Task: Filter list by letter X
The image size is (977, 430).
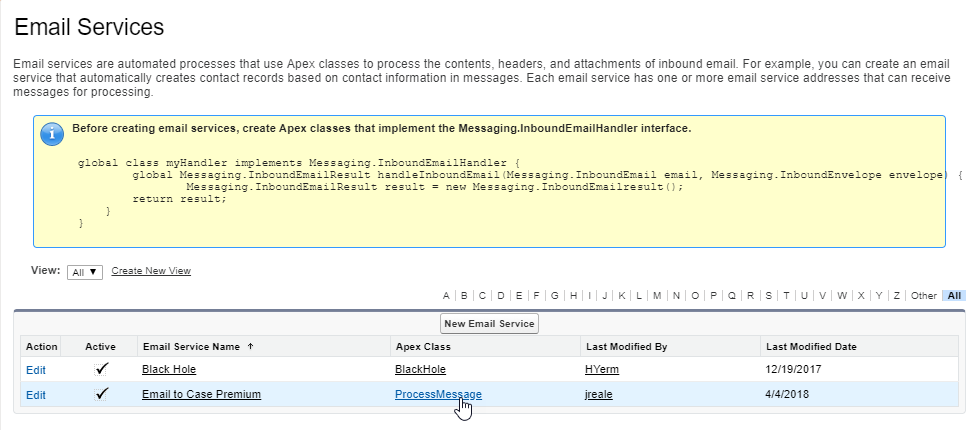Action: (x=861, y=296)
